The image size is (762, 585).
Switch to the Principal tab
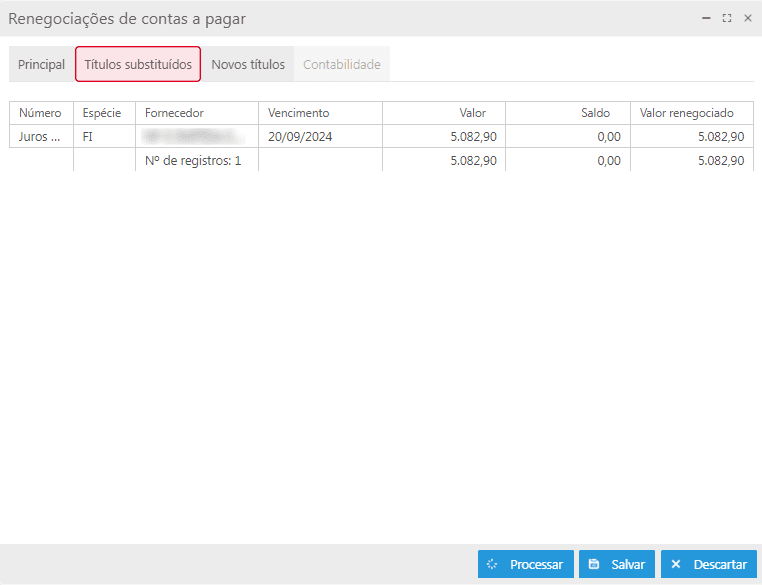coord(41,64)
